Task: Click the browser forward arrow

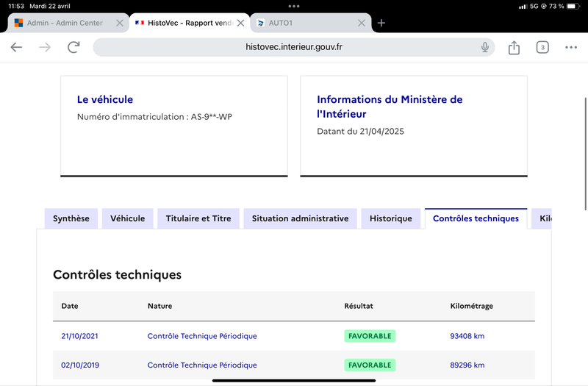Action: coord(45,47)
